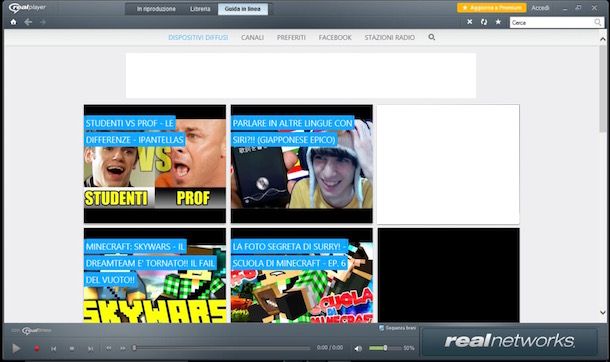Image resolution: width=610 pixels, height=362 pixels.
Task: Open the CANALI section
Action: tap(252, 37)
